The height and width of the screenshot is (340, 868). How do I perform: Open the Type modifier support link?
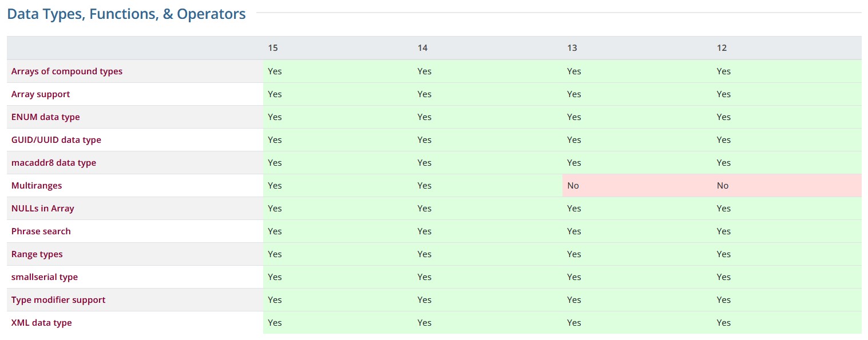click(58, 300)
